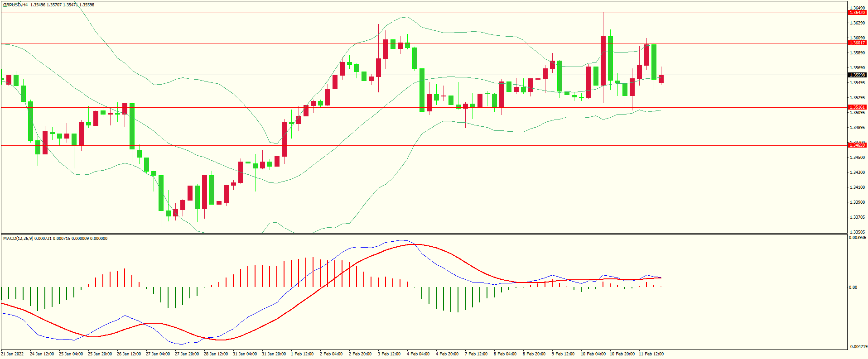
Task: Select the 1.34300 price axis label
Action: pos(857,172)
